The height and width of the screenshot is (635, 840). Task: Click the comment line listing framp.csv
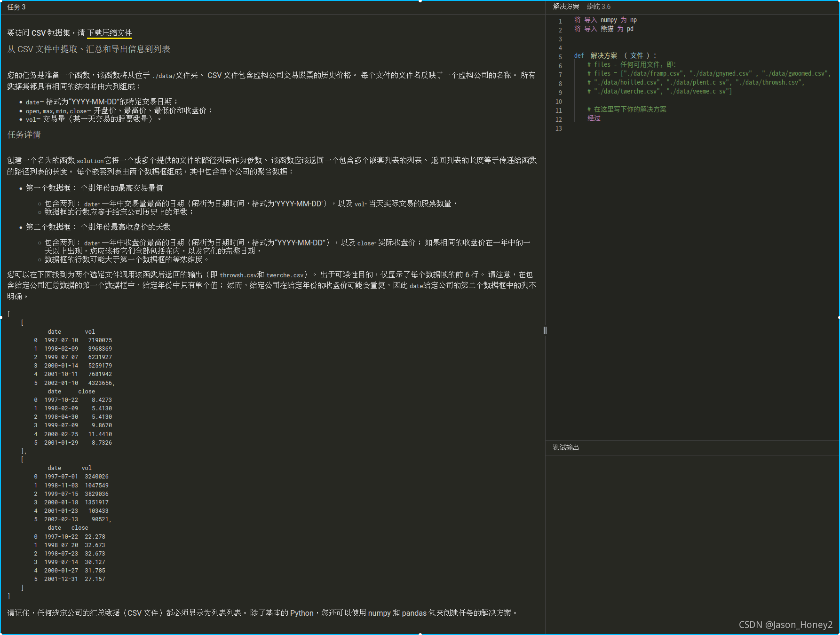coord(709,74)
